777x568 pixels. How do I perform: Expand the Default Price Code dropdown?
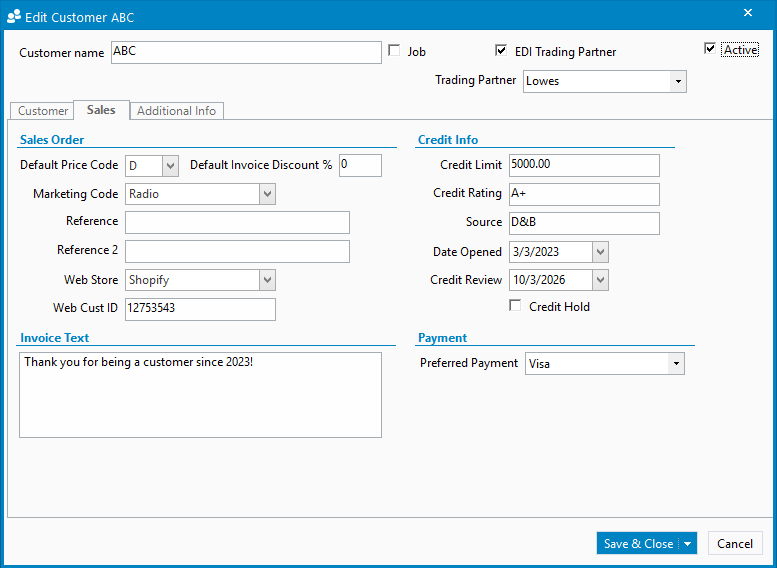pyautogui.click(x=170, y=165)
